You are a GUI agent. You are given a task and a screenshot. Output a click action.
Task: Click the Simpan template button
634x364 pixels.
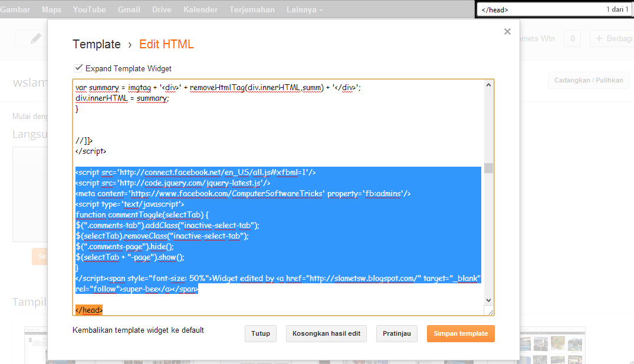[x=461, y=334]
